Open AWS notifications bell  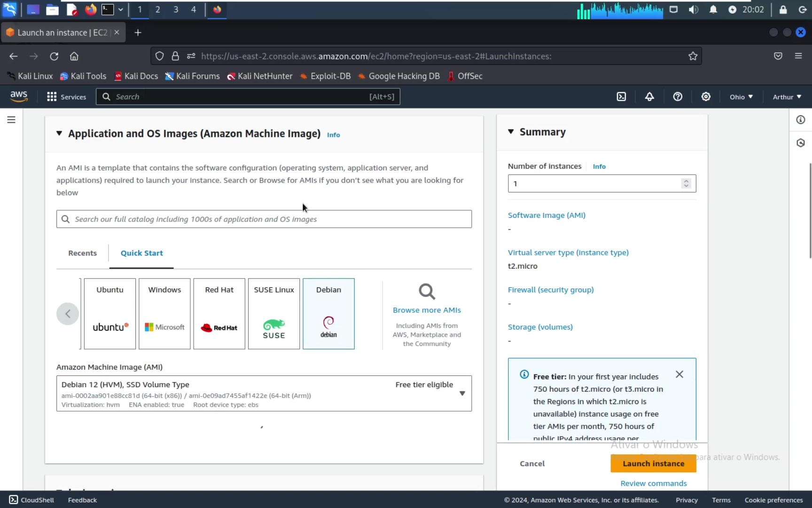point(649,96)
